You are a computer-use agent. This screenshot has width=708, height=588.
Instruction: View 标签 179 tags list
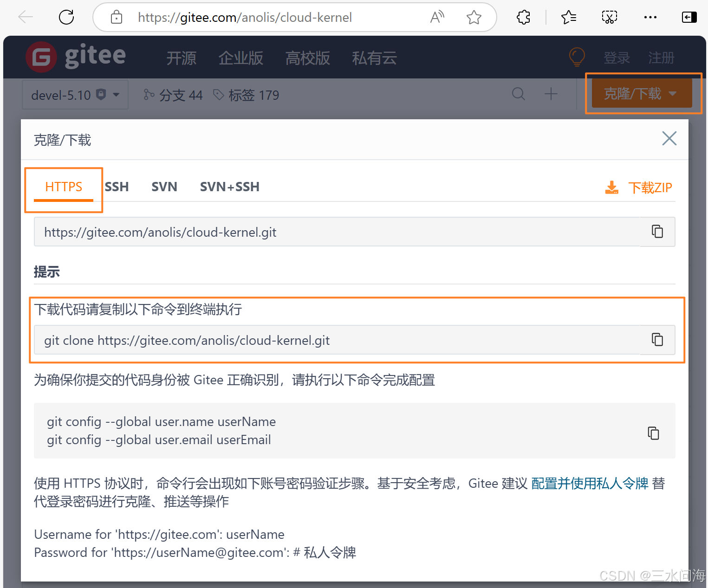pos(246,95)
